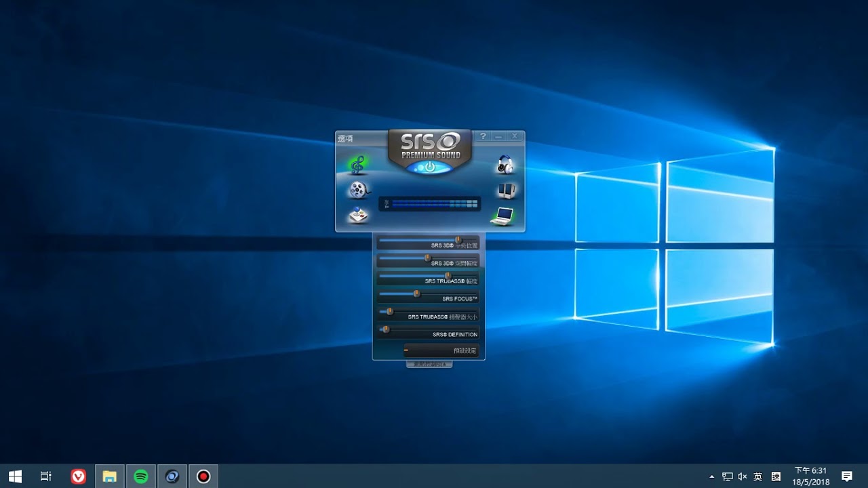Open network status tray icon
The image size is (868, 488).
(x=728, y=476)
